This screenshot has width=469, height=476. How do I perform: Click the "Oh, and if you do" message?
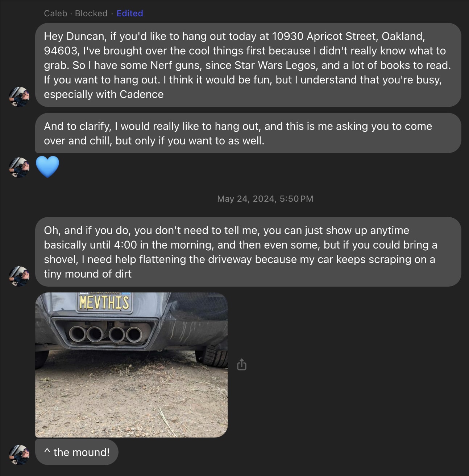[x=248, y=252]
